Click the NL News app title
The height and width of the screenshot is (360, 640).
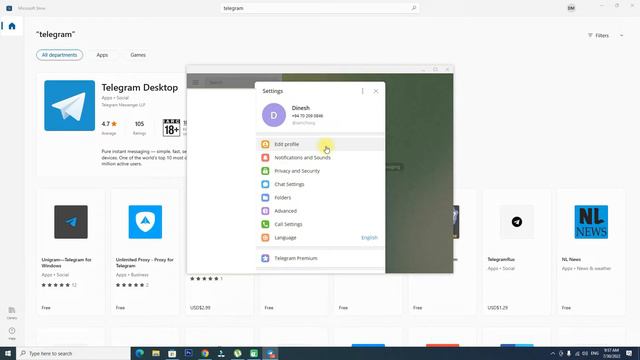point(571,259)
